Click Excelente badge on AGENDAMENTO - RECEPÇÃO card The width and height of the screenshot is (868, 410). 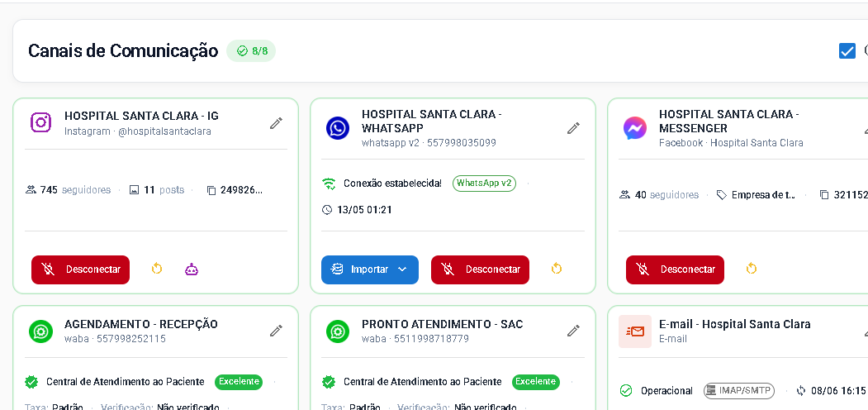(x=239, y=382)
